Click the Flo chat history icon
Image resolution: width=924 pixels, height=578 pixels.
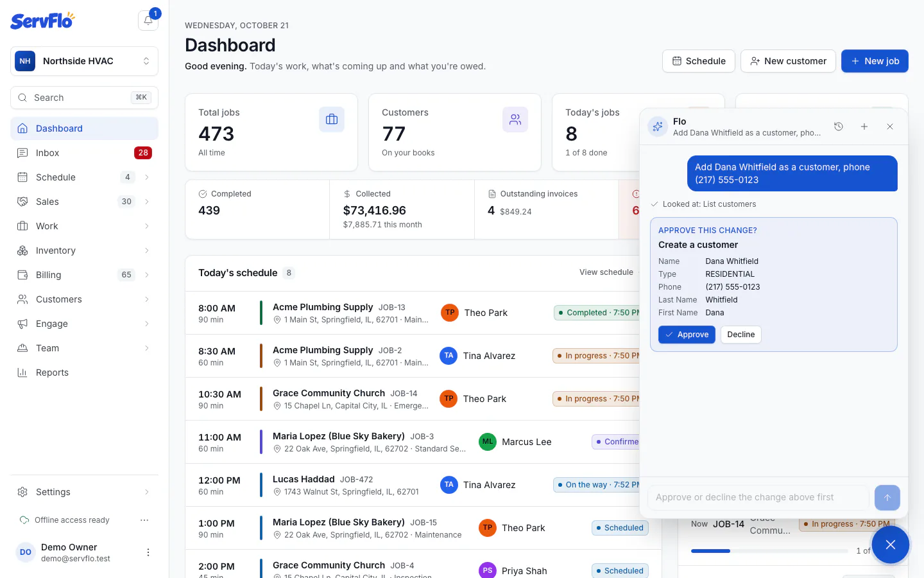(838, 127)
